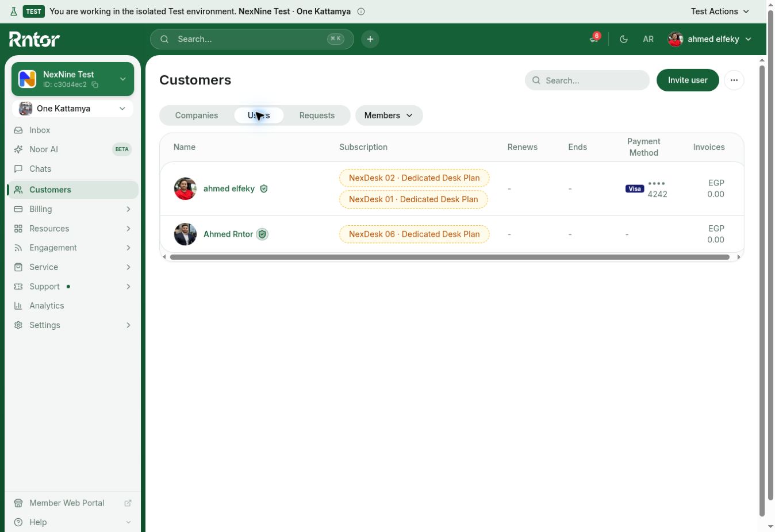Switch to the Users tab
Viewport: 775px width, 532px height.
[259, 115]
